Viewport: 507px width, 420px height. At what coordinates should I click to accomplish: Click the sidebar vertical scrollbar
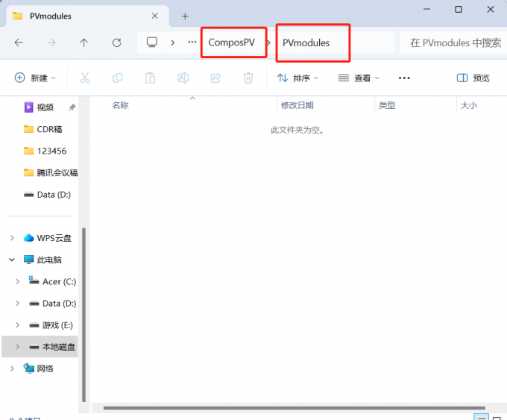[x=84, y=315]
